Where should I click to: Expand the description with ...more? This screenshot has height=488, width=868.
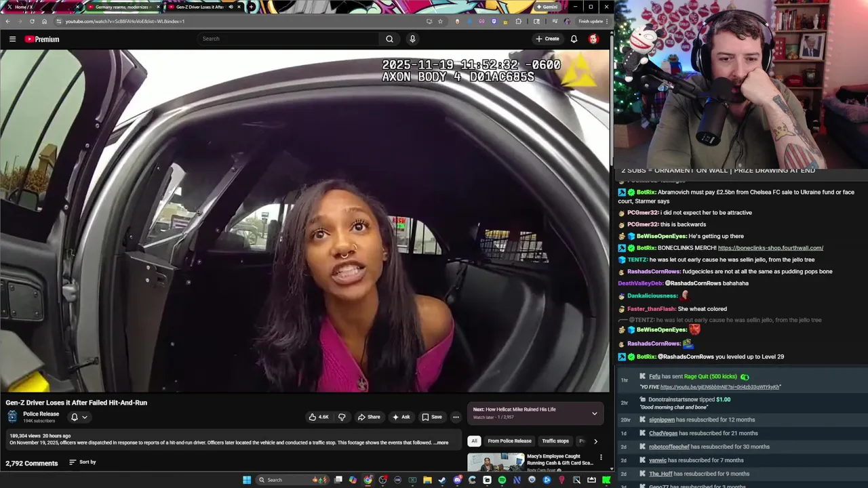point(441,443)
